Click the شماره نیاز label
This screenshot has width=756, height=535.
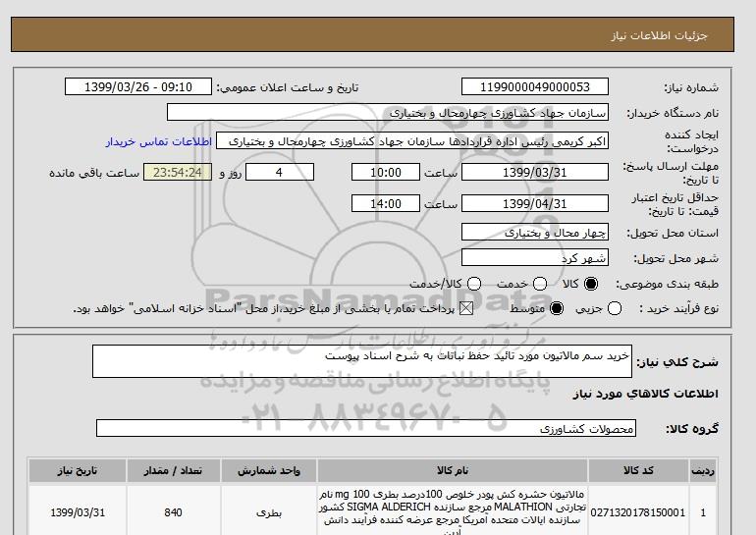(x=691, y=87)
